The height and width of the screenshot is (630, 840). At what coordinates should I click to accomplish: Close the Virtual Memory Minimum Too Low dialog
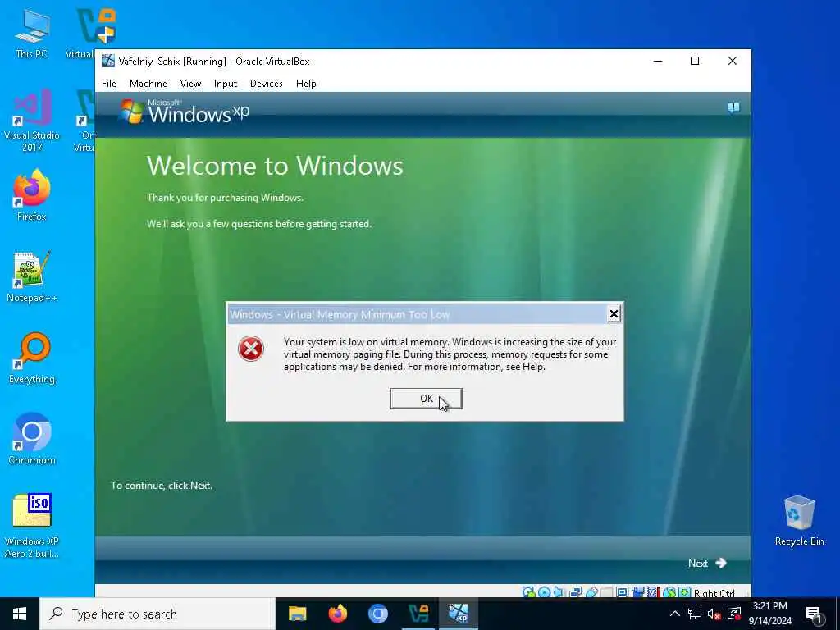tap(614, 314)
